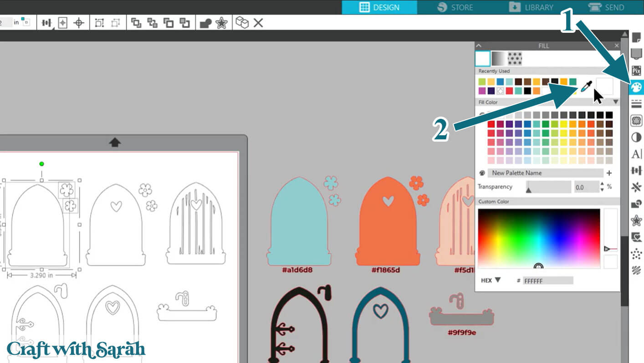644x363 pixels.
Task: Open the heart-stamp panel icon in sidebar
Action: [x=636, y=237]
